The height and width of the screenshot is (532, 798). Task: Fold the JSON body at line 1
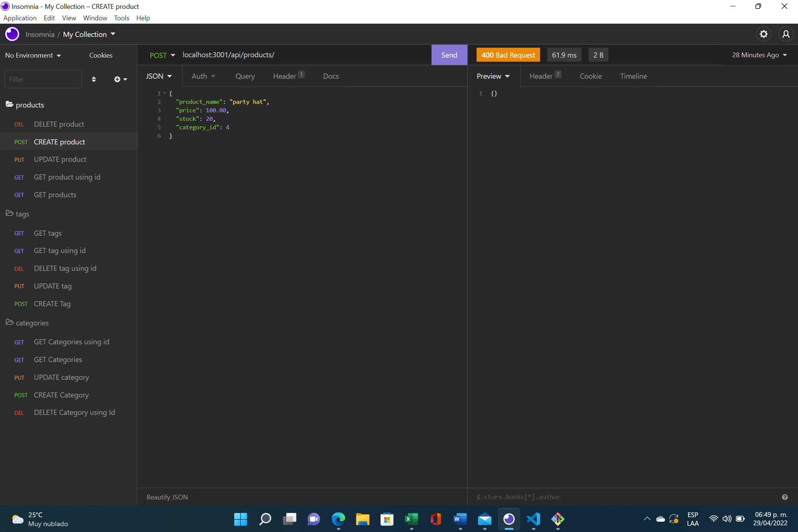coord(164,93)
